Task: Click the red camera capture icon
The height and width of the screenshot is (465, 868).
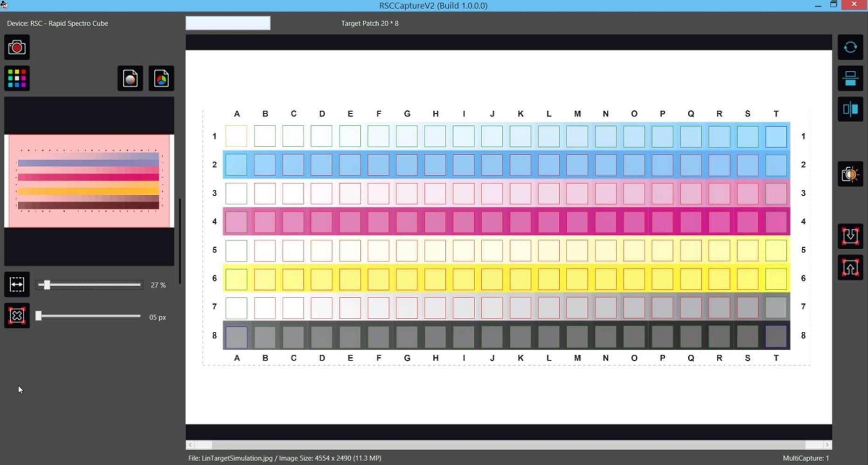Action: [x=17, y=48]
